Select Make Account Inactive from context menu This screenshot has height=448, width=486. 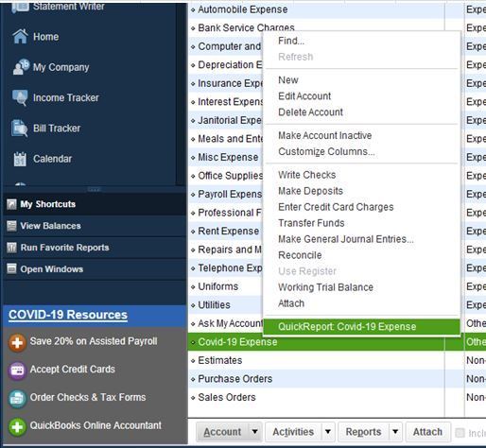coord(325,135)
